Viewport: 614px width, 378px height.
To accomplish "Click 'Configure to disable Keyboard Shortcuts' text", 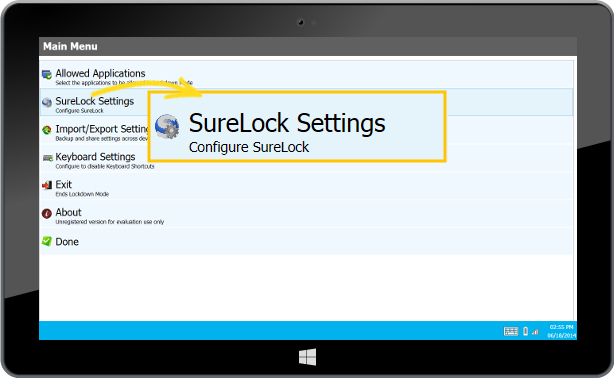I will tap(105, 166).
